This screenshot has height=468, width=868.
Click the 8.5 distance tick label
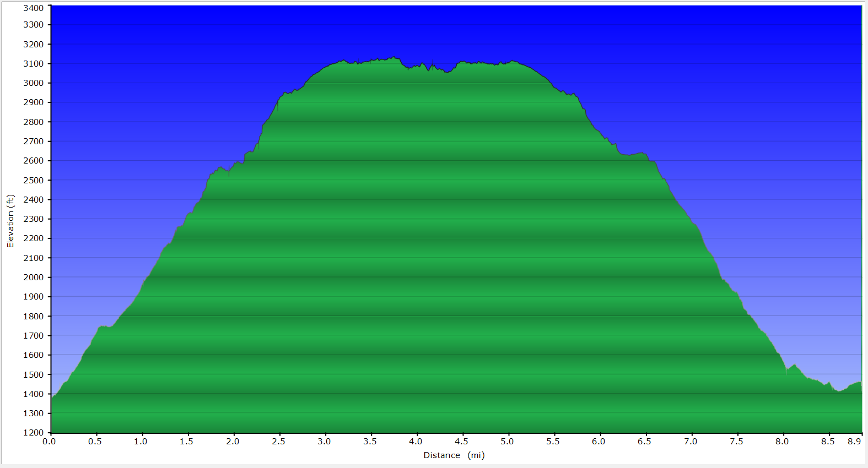tap(828, 442)
